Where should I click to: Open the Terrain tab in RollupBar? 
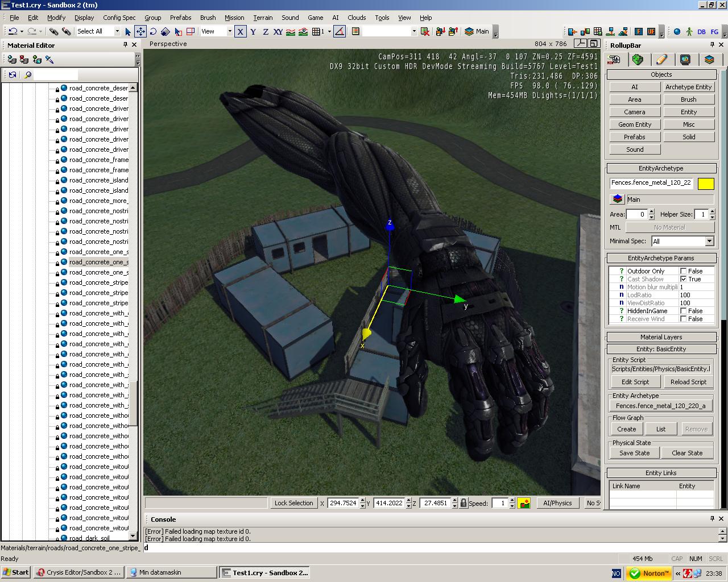pyautogui.click(x=638, y=60)
